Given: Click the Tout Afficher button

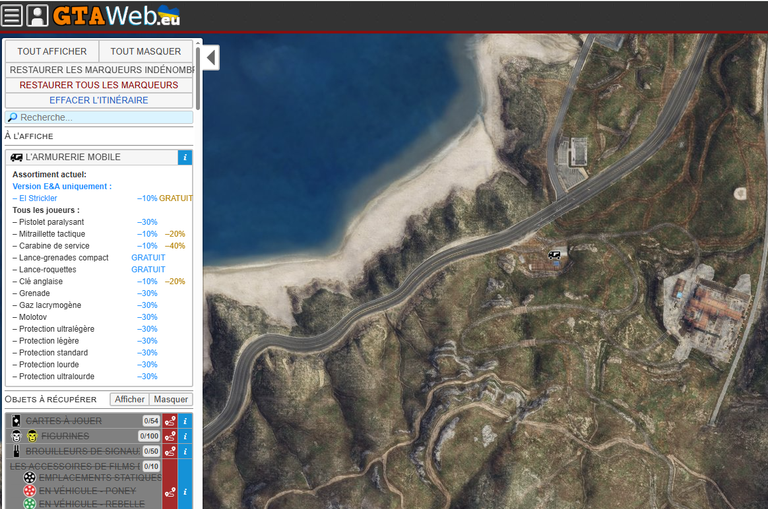Looking at the screenshot, I should 52,51.
